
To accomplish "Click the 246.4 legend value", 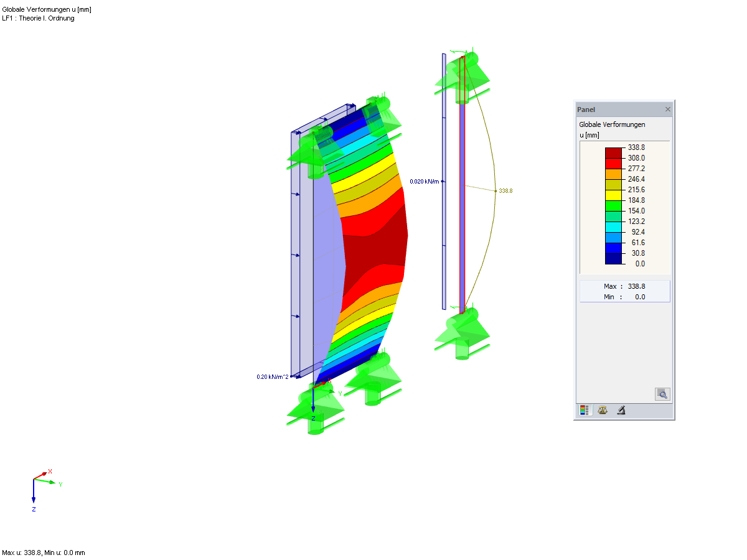I will tap(636, 179).
